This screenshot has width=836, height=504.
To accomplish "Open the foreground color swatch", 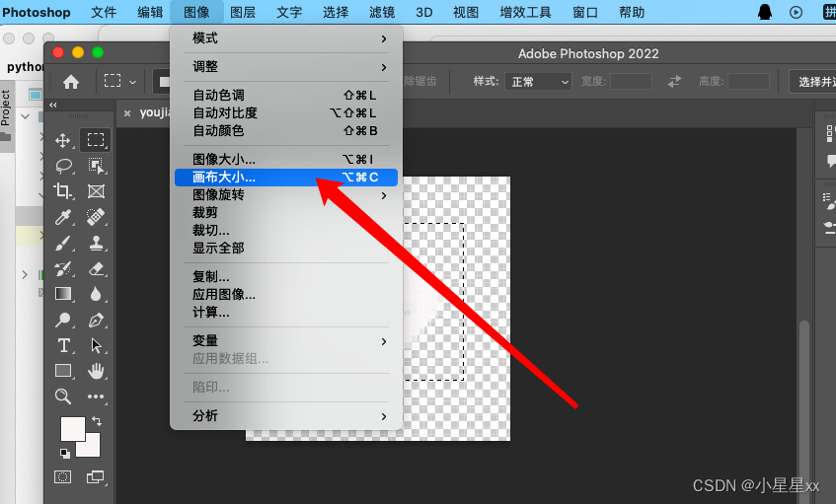I will pyautogui.click(x=71, y=427).
